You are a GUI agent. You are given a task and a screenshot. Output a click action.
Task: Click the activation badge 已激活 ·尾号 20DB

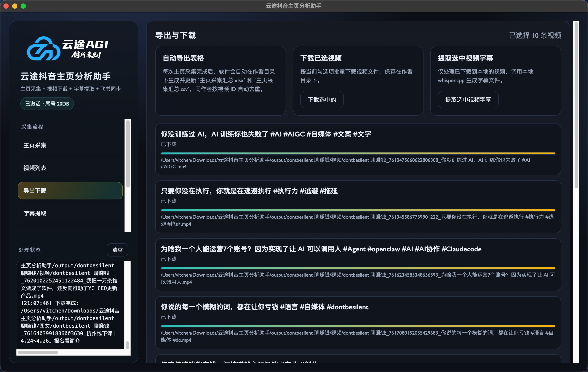click(47, 104)
